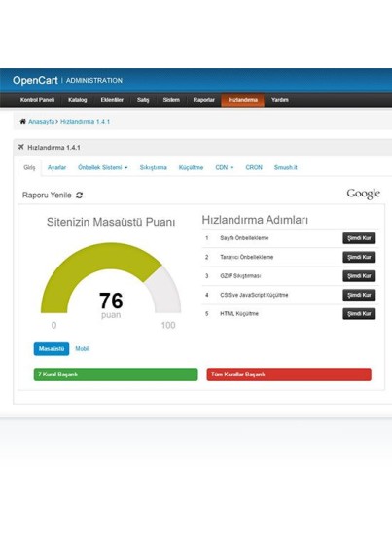Click Şimdi Kur for GZIP Sıkıştırması
Screen dimensions: 392x535
[x=359, y=275]
